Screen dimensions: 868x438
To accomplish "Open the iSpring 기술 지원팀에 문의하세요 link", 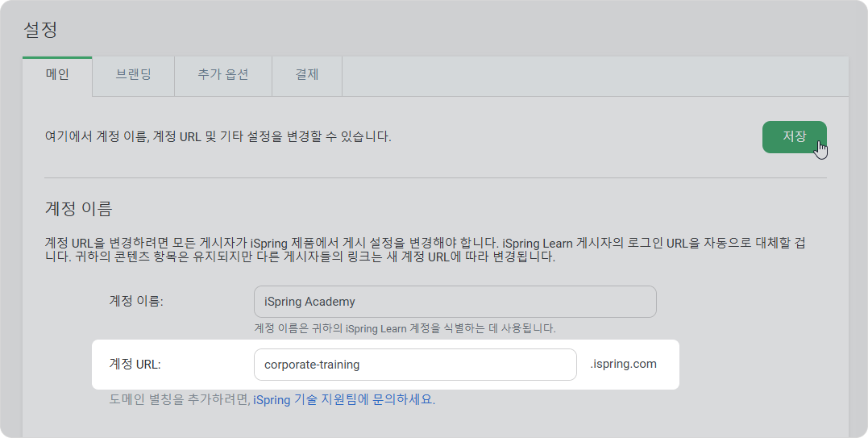I will pos(344,399).
